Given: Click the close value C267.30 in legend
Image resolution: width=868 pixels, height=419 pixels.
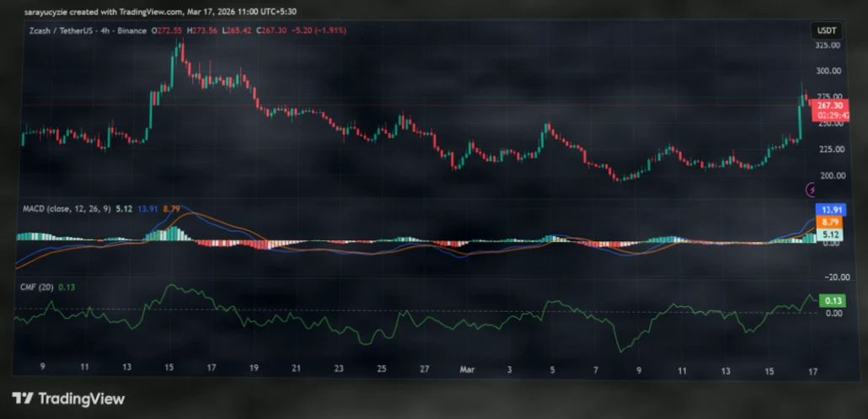Looking at the screenshot, I should click(x=271, y=31).
